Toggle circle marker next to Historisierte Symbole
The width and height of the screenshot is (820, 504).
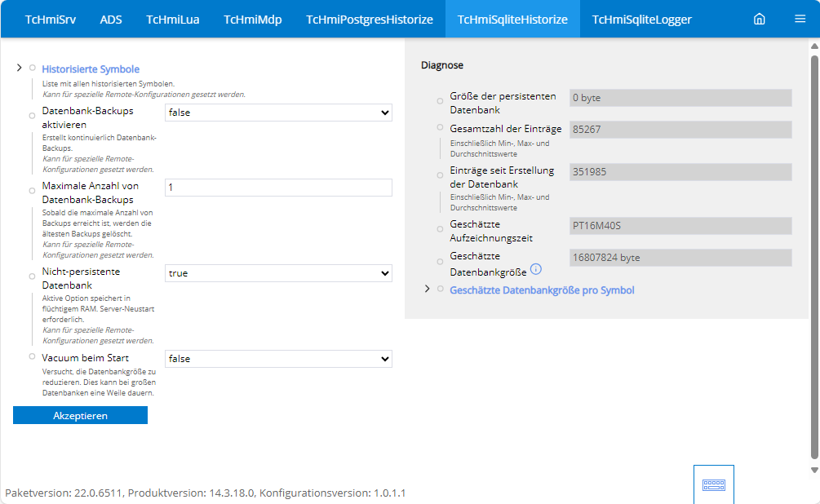pos(33,68)
